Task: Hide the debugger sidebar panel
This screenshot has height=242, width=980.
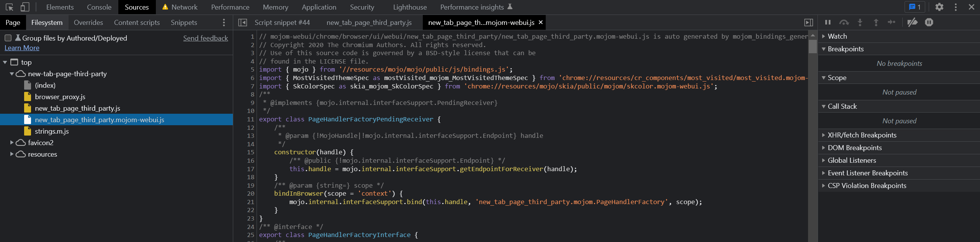Action: point(808,23)
